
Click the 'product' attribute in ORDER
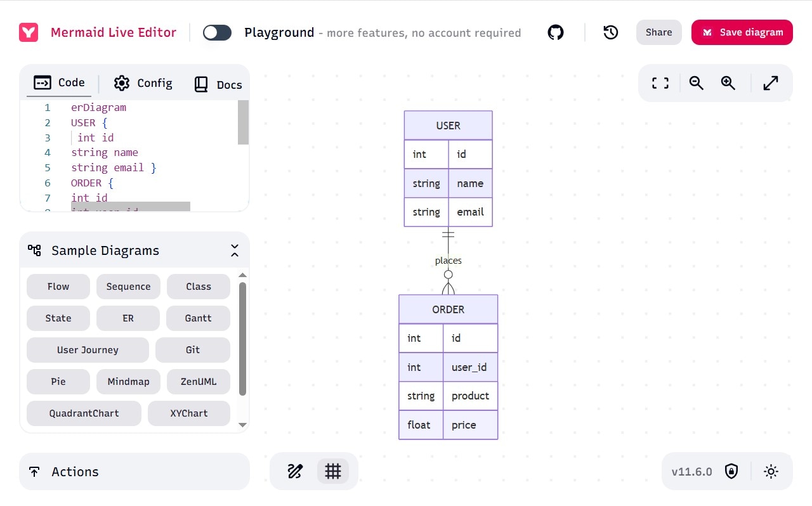click(470, 396)
